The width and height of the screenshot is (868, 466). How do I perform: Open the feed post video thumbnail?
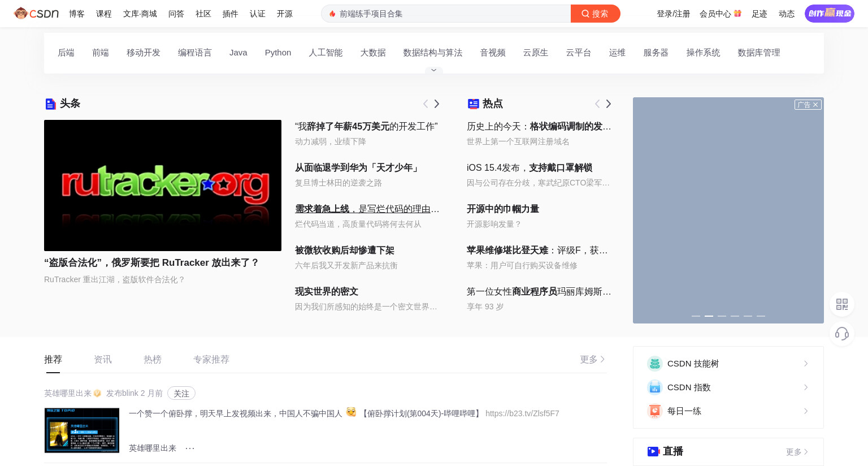tap(82, 430)
